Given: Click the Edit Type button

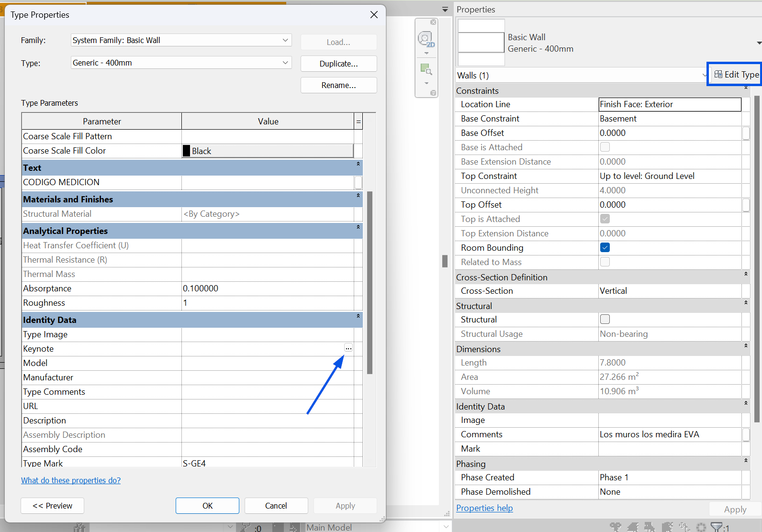Looking at the screenshot, I should 736,74.
